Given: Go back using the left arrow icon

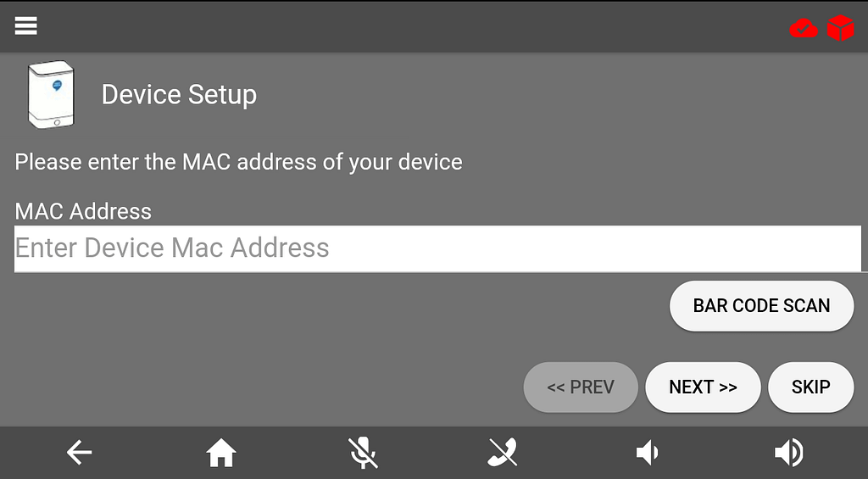Looking at the screenshot, I should [79, 453].
